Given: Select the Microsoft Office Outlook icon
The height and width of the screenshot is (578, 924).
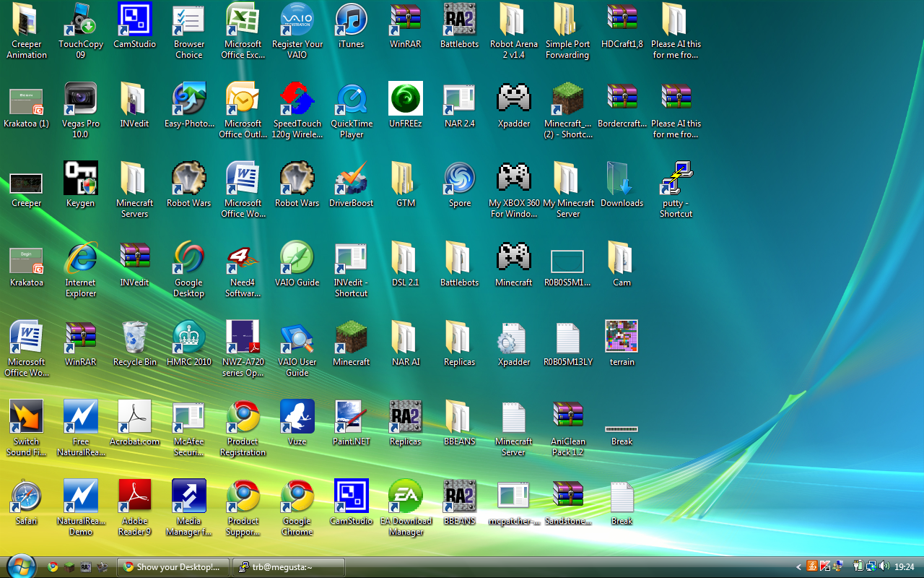Looking at the screenshot, I should tap(243, 99).
